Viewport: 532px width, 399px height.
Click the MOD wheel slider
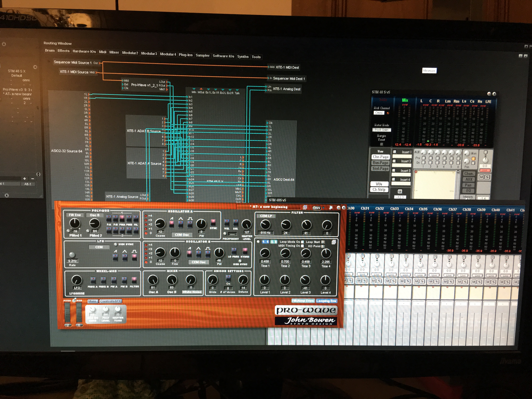point(79,312)
